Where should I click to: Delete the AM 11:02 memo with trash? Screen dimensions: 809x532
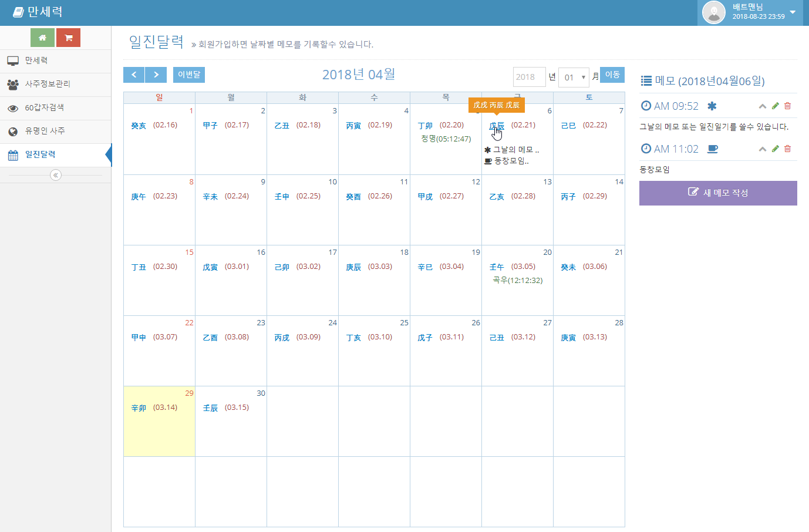click(x=788, y=149)
